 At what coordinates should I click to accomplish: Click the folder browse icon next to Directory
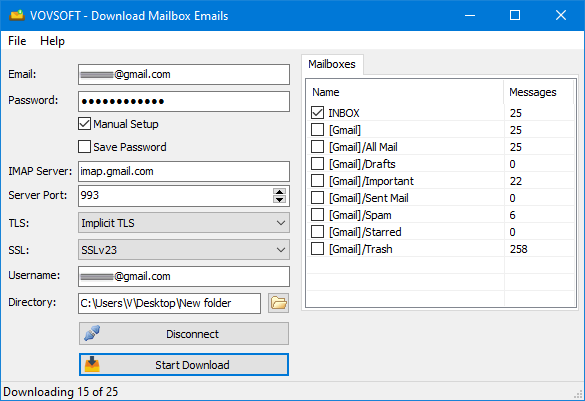[x=278, y=303]
